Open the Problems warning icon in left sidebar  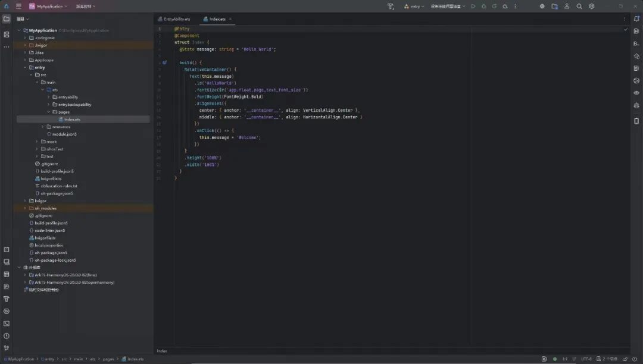(7, 335)
